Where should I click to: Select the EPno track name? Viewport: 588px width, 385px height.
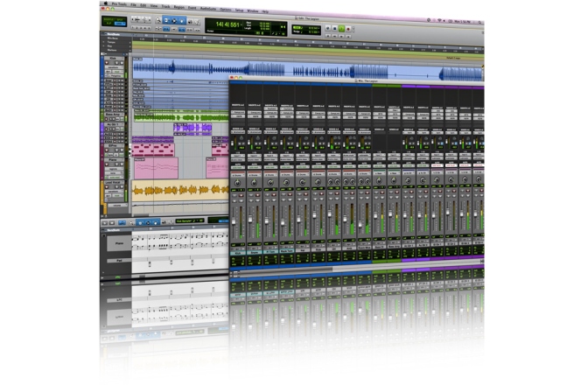[x=113, y=145]
